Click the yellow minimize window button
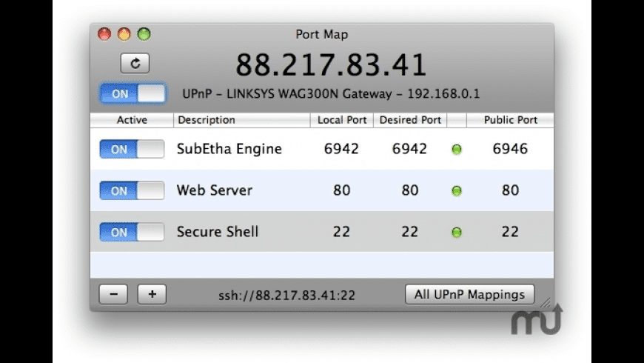 pos(124,34)
